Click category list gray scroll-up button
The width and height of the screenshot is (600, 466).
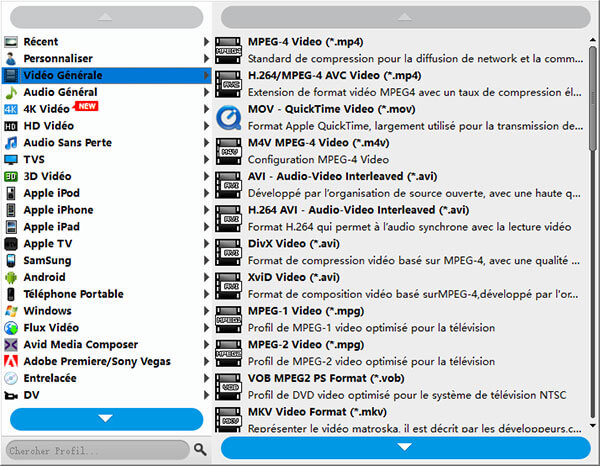tap(106, 17)
